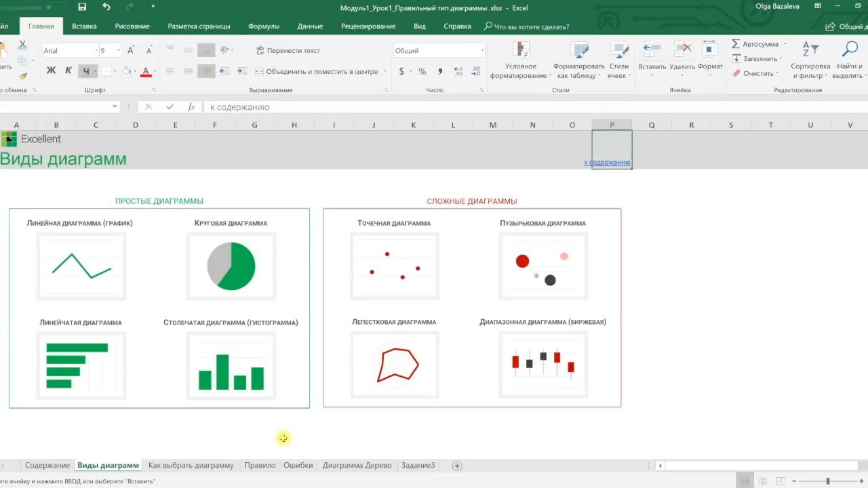
Task: Click the Format Painter brush icon
Action: point(22,77)
